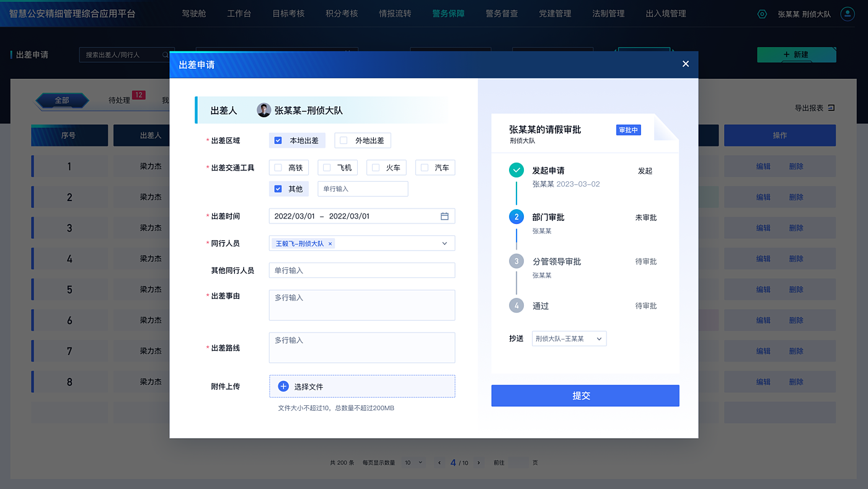Click the 张某某 刑侦大队 username in header
The width and height of the screenshot is (868, 489).
click(x=804, y=14)
